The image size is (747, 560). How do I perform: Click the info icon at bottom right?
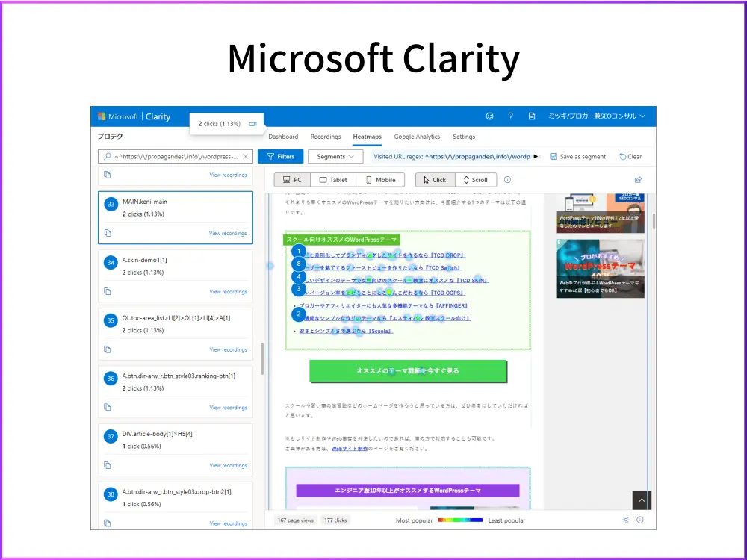pos(640,520)
